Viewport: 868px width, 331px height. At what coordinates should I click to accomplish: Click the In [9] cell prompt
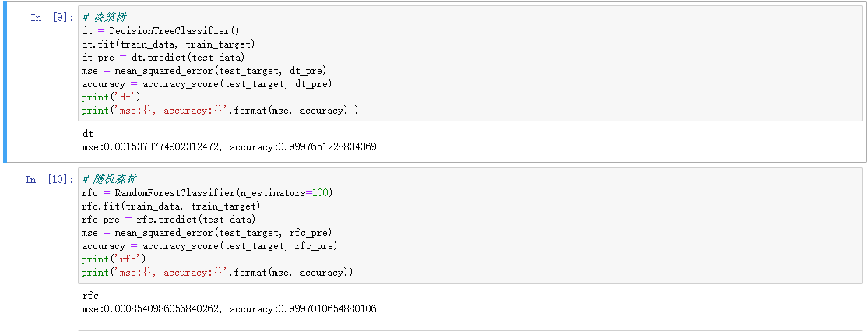[x=50, y=17]
